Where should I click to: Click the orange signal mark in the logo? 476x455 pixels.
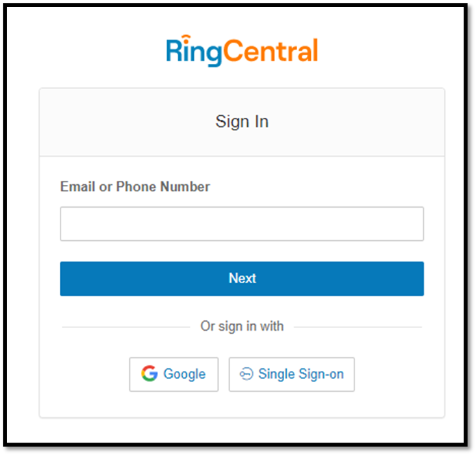click(x=185, y=39)
